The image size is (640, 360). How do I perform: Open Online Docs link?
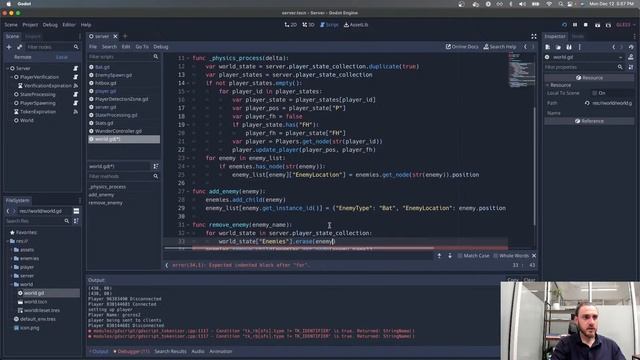pos(462,47)
